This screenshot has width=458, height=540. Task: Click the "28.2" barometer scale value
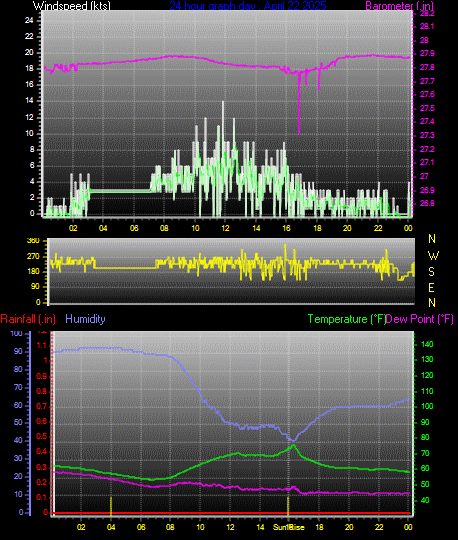click(427, 13)
